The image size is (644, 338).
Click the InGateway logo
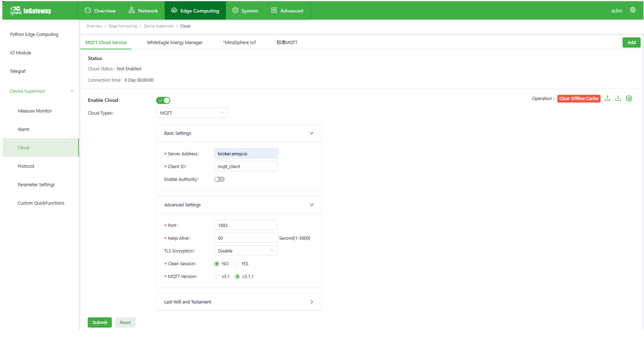31,11
